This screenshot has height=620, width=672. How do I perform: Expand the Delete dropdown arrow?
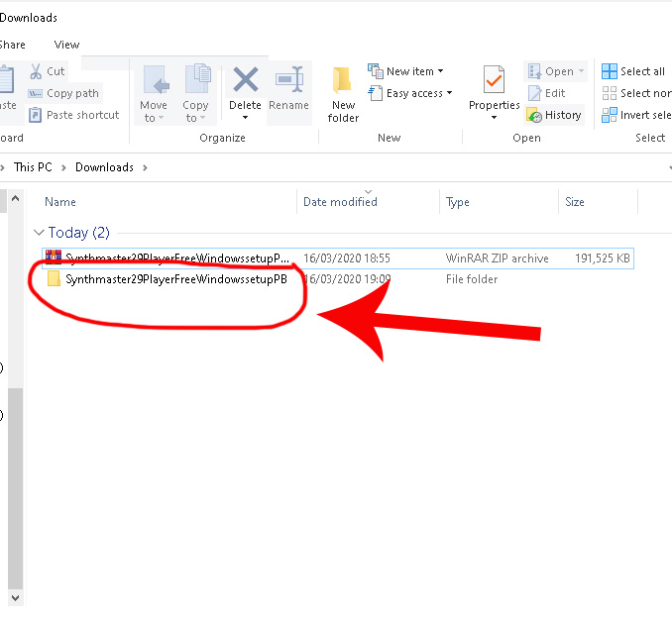coord(245,117)
